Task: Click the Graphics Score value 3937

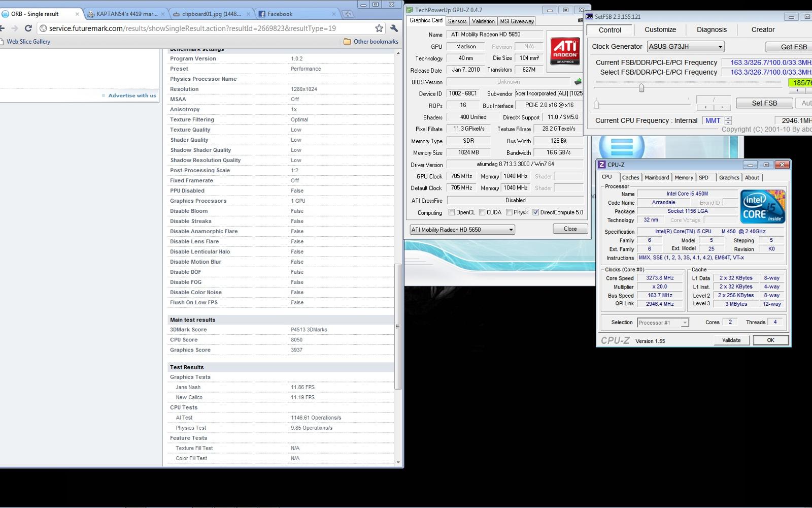Action: click(x=297, y=350)
